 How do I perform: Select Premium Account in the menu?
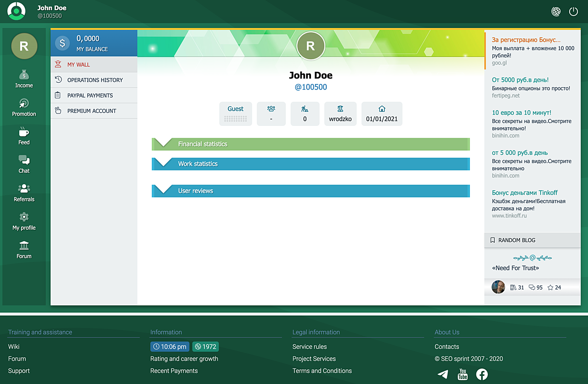pyautogui.click(x=91, y=111)
